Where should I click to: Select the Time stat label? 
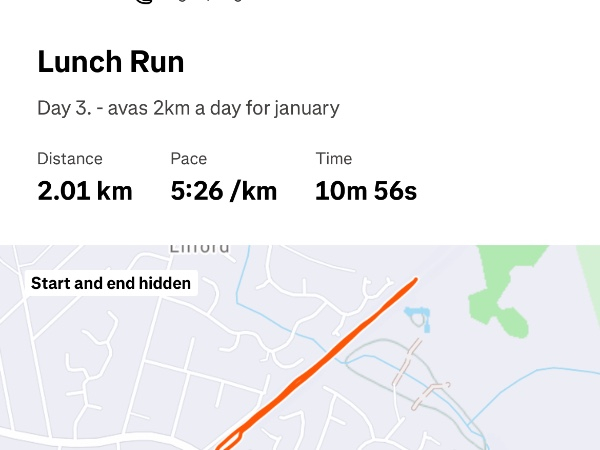(334, 158)
